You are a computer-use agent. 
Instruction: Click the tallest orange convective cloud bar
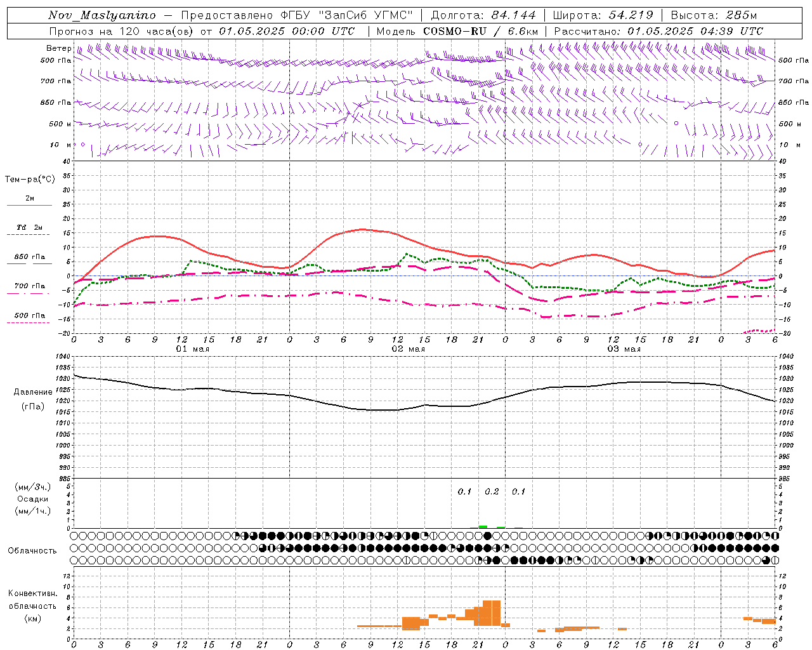492,613
